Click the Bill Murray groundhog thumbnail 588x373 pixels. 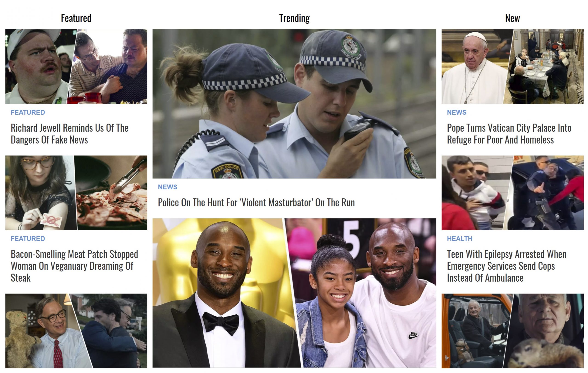(x=512, y=331)
